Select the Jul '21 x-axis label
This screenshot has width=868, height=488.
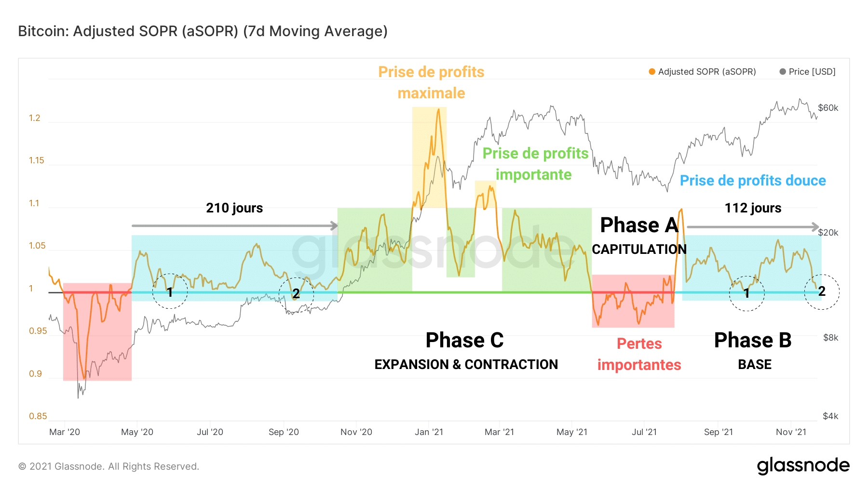tap(644, 432)
